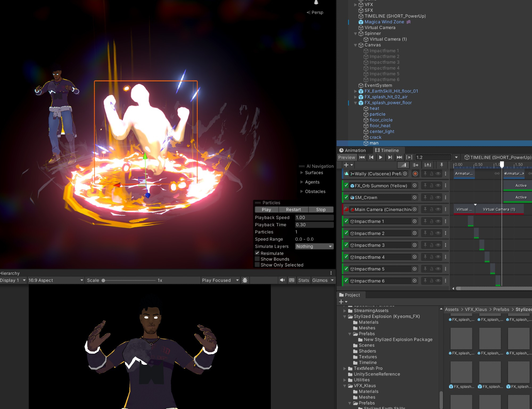
Task: Open Play Focused dropdown
Action: coord(220,280)
